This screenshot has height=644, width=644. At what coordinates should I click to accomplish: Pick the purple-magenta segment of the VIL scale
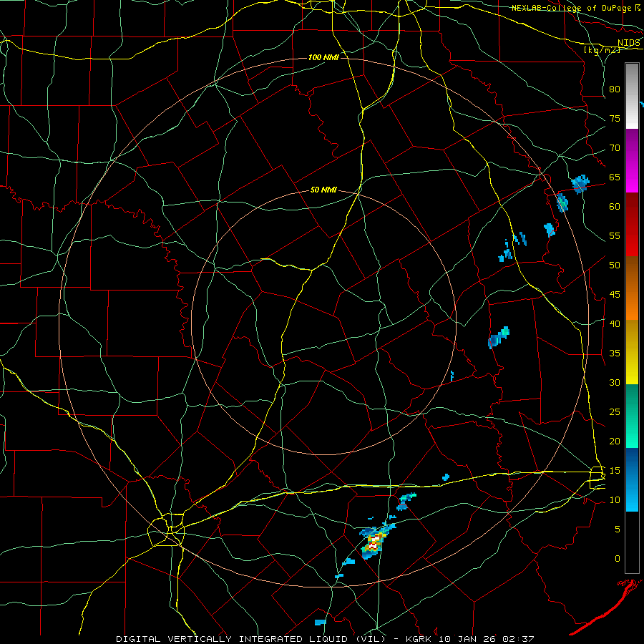[x=632, y=161]
